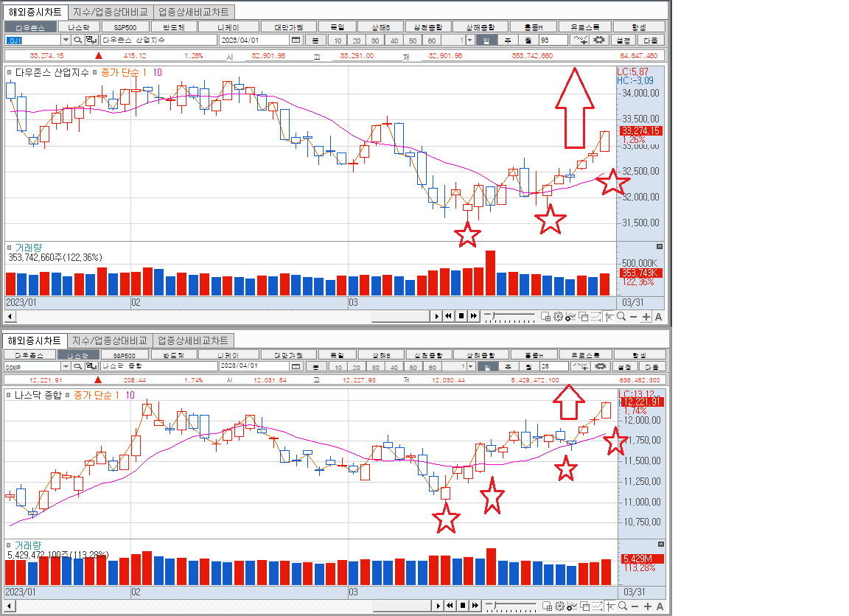The image size is (849, 616).
Task: Click magnifier zoom icon in lower chart bottom bar
Action: (623, 606)
